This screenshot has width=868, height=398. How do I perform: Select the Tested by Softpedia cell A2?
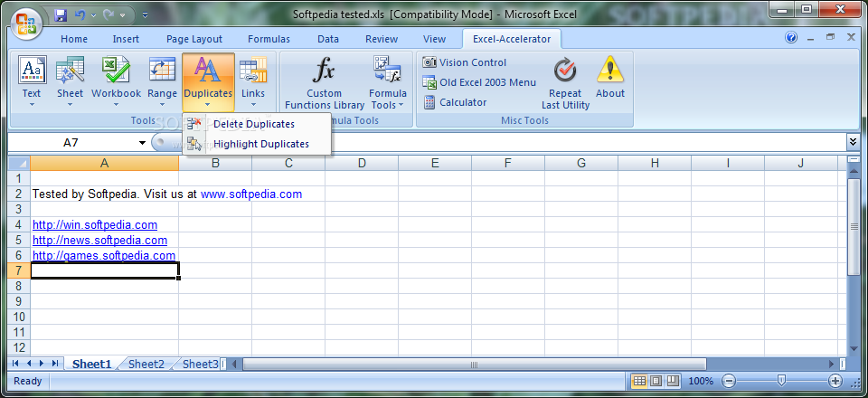[105, 194]
